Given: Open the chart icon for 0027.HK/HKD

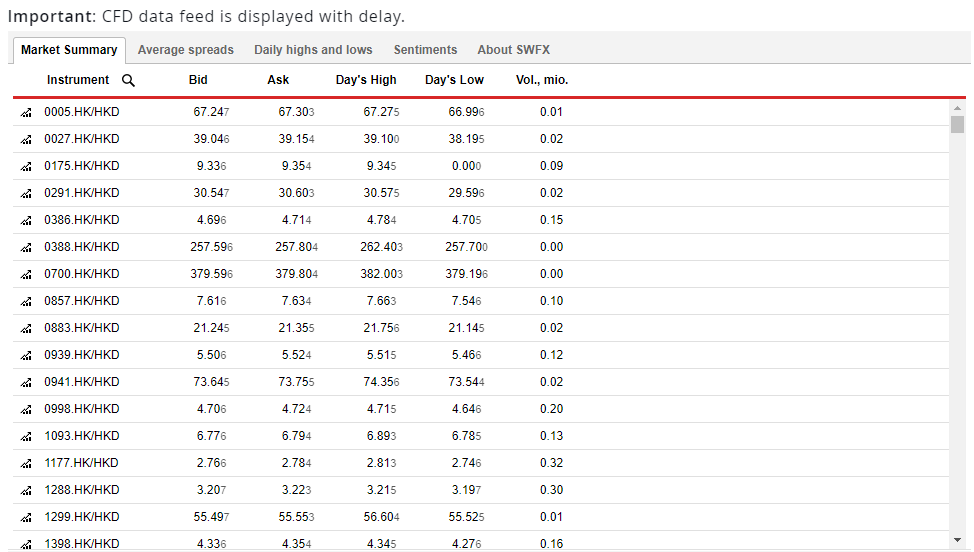Looking at the screenshot, I should point(26,140).
